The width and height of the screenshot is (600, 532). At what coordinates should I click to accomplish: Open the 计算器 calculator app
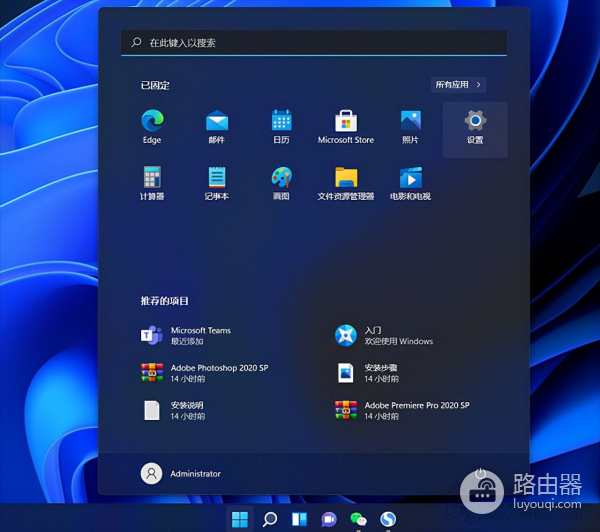(152, 183)
